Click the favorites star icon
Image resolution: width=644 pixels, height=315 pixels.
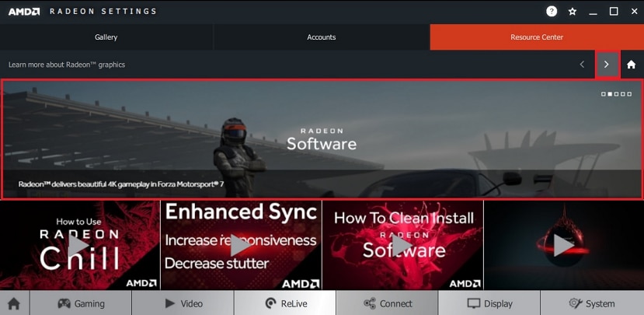(x=572, y=12)
